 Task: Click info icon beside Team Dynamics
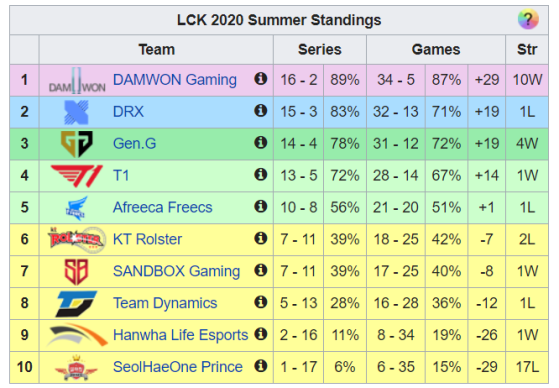261,302
